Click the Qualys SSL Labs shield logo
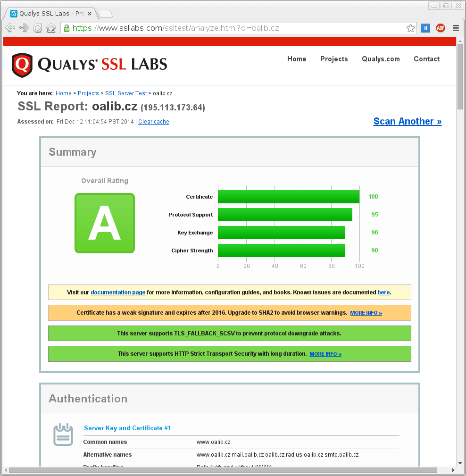This screenshot has width=466, height=476. pos(22,65)
